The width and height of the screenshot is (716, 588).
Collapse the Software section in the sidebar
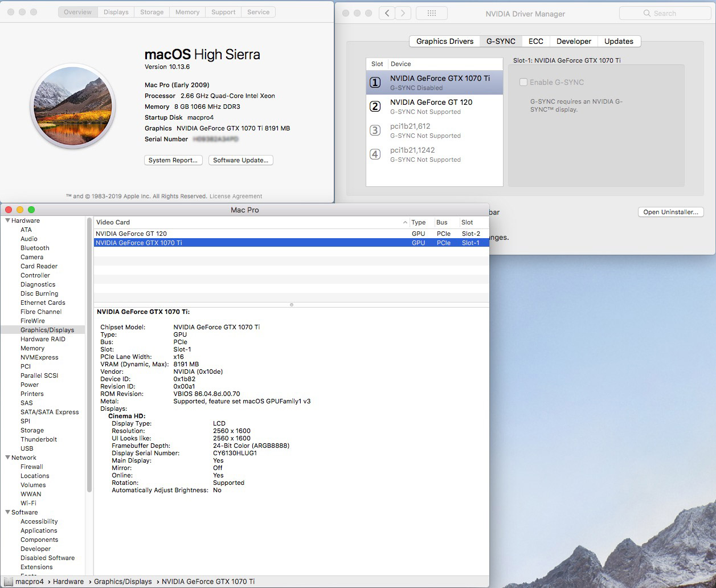point(7,512)
